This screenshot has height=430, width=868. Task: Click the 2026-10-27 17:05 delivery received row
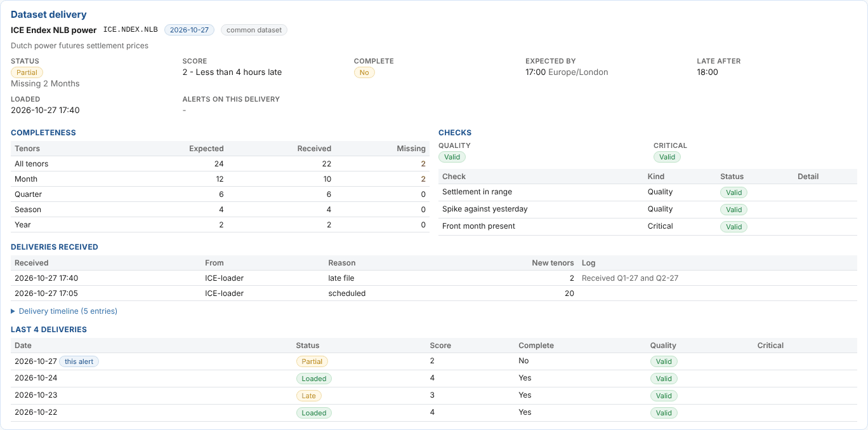coord(434,293)
